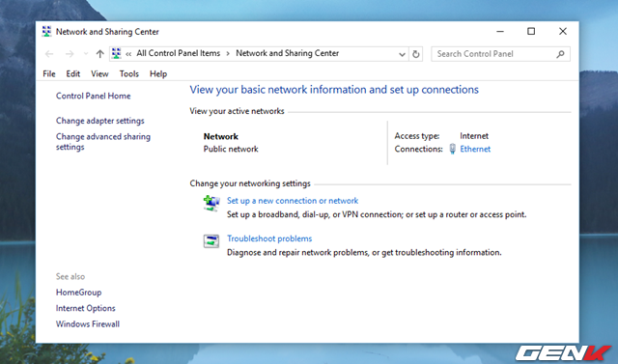
Task: Open HomeGroup under See also
Action: [79, 293]
